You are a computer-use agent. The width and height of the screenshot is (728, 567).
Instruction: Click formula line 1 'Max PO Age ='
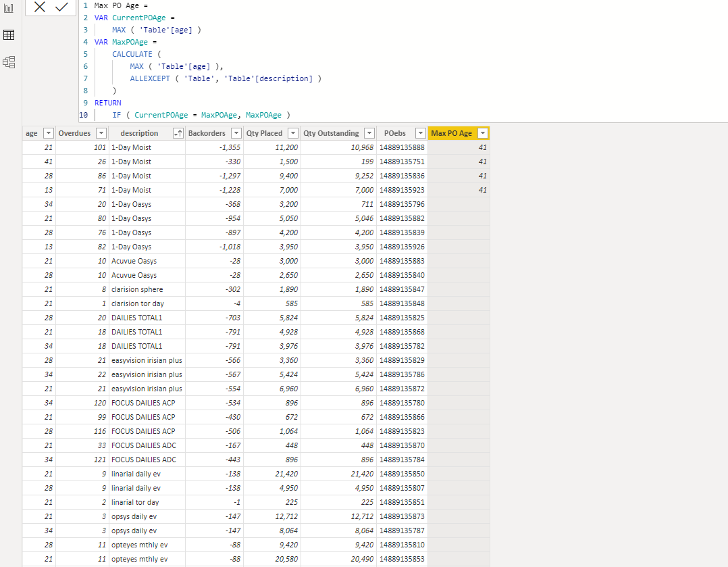click(x=121, y=5)
